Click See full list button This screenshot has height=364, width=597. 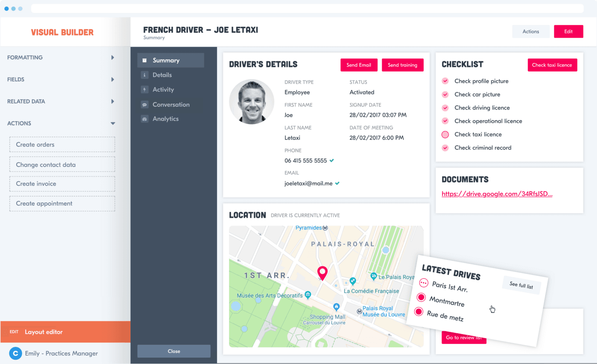(521, 286)
